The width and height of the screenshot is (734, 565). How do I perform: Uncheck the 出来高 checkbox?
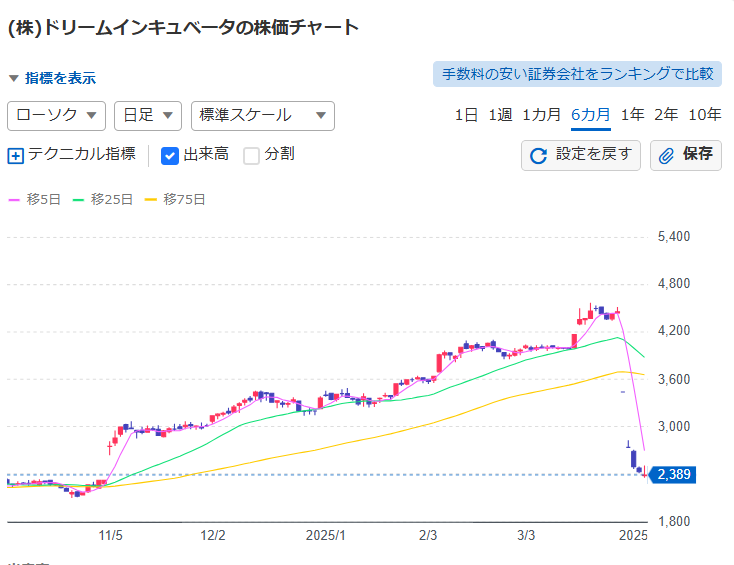pos(169,155)
